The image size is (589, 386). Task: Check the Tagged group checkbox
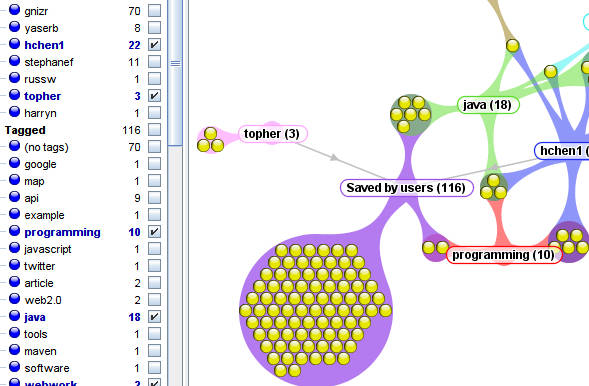[154, 130]
